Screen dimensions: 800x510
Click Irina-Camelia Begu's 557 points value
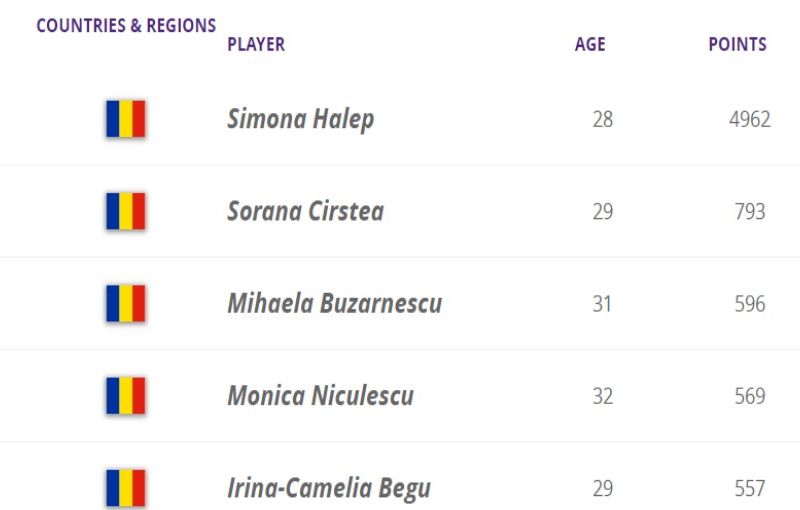pos(750,488)
